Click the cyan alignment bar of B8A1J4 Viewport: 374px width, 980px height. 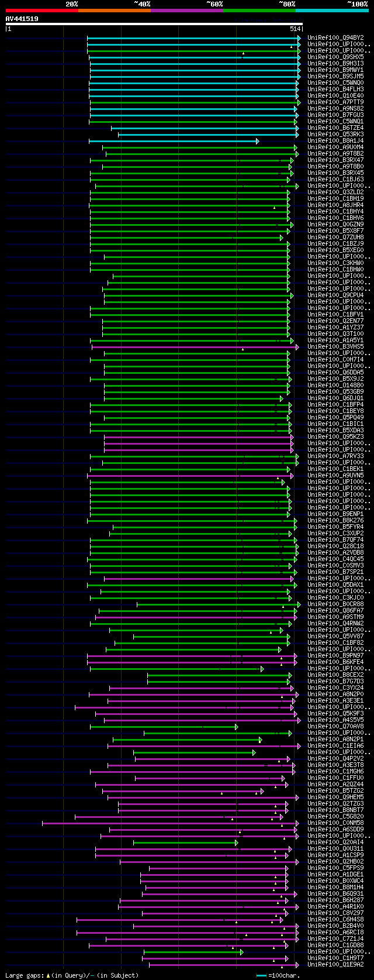[x=174, y=141]
